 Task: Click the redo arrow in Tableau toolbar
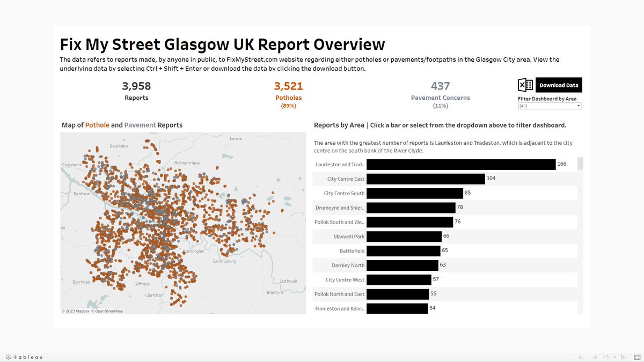tap(594, 357)
